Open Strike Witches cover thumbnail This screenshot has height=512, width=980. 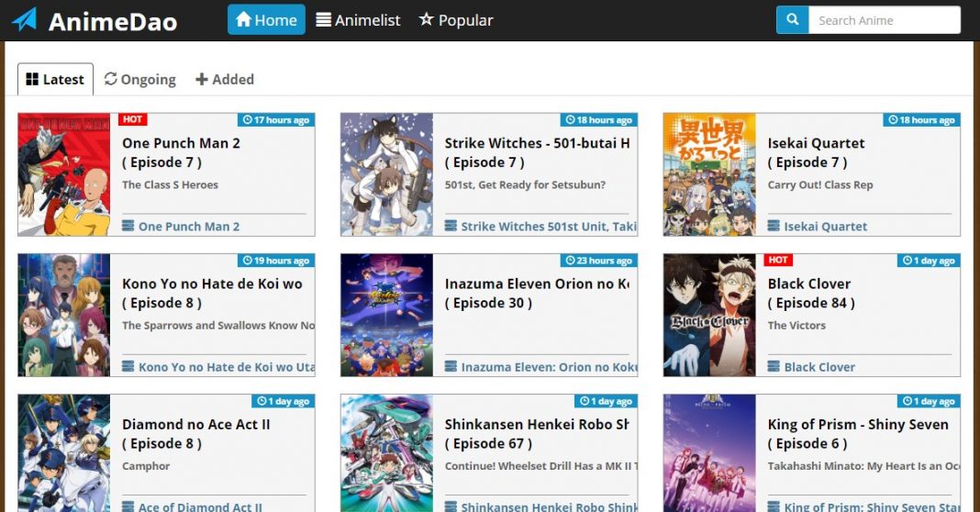pyautogui.click(x=387, y=174)
